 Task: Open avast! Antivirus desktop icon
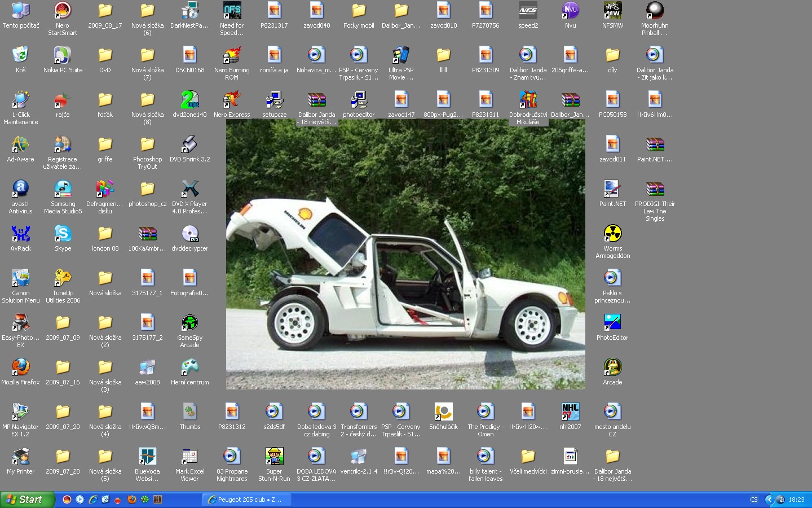tap(21, 189)
